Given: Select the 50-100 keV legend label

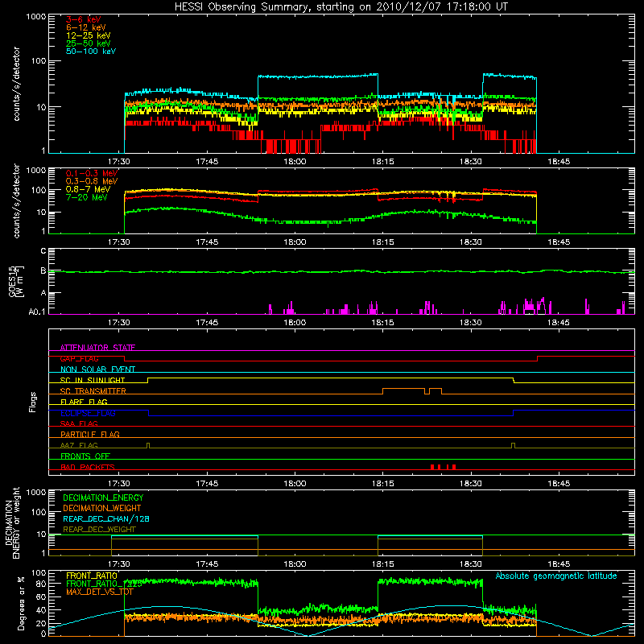Looking at the screenshot, I should pyautogui.click(x=91, y=52).
